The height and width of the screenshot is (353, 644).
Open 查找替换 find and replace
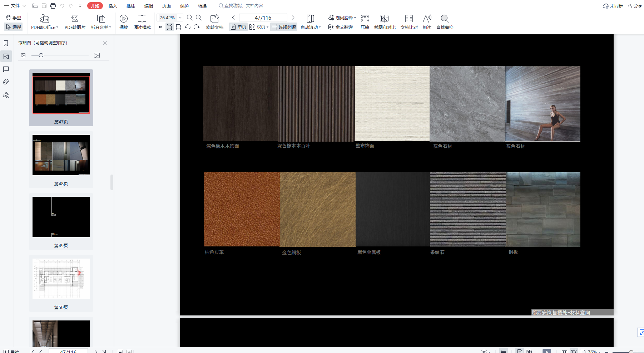[x=445, y=22]
